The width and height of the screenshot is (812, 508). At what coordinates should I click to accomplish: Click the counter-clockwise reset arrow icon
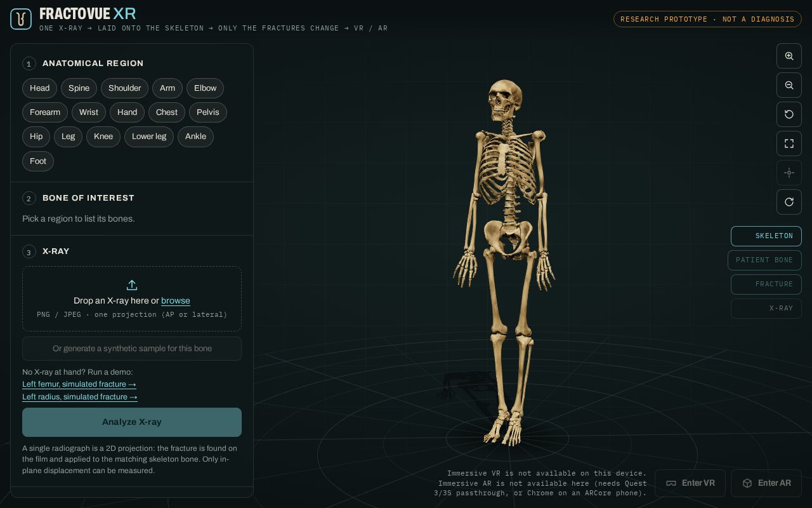tap(789, 114)
